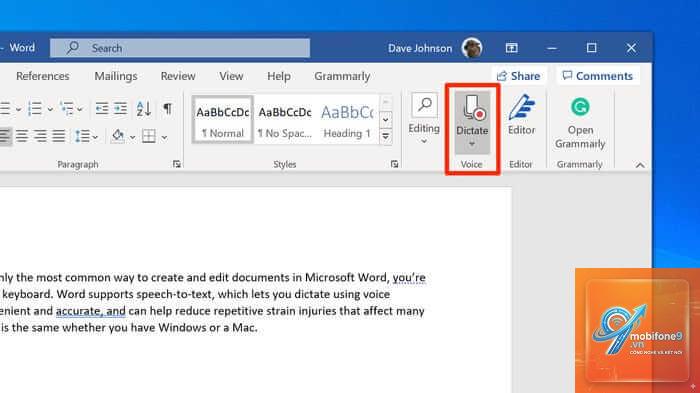Viewport: 700px width, 393px height.
Task: Open the Comments pane
Action: [598, 76]
